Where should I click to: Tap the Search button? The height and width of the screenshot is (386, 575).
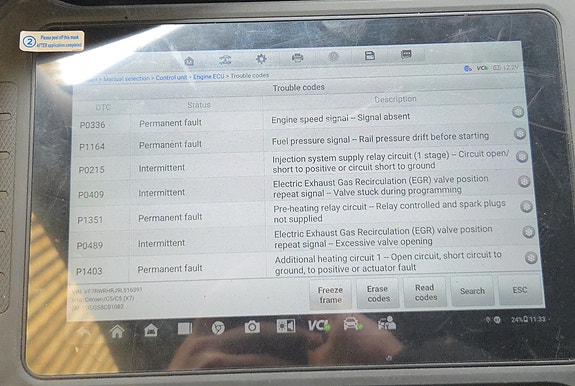coord(472,291)
